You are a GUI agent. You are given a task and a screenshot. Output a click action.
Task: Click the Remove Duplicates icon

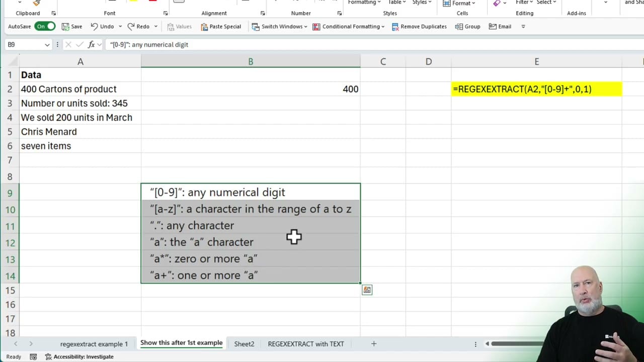(x=396, y=26)
